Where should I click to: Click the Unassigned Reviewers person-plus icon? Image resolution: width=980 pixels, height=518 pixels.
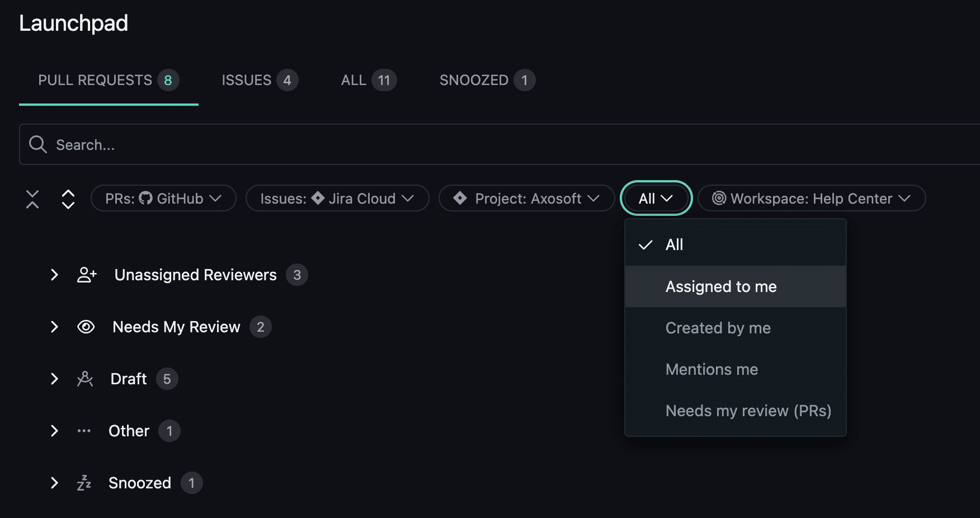click(87, 275)
